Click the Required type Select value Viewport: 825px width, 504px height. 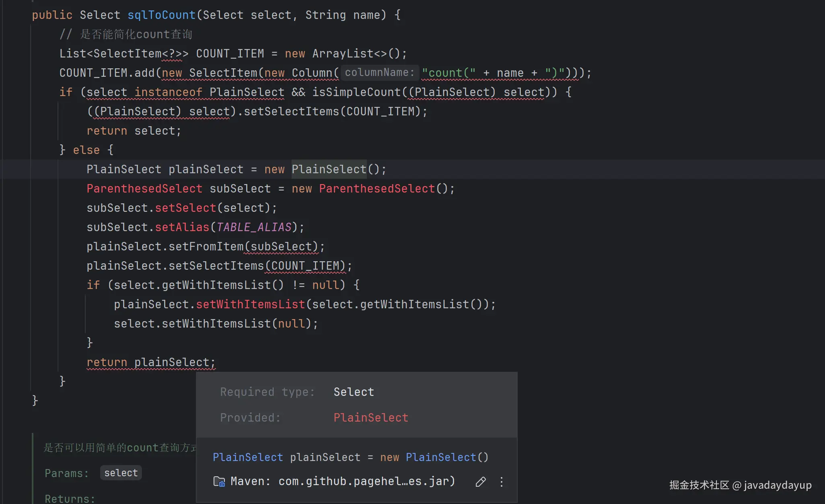point(354,392)
